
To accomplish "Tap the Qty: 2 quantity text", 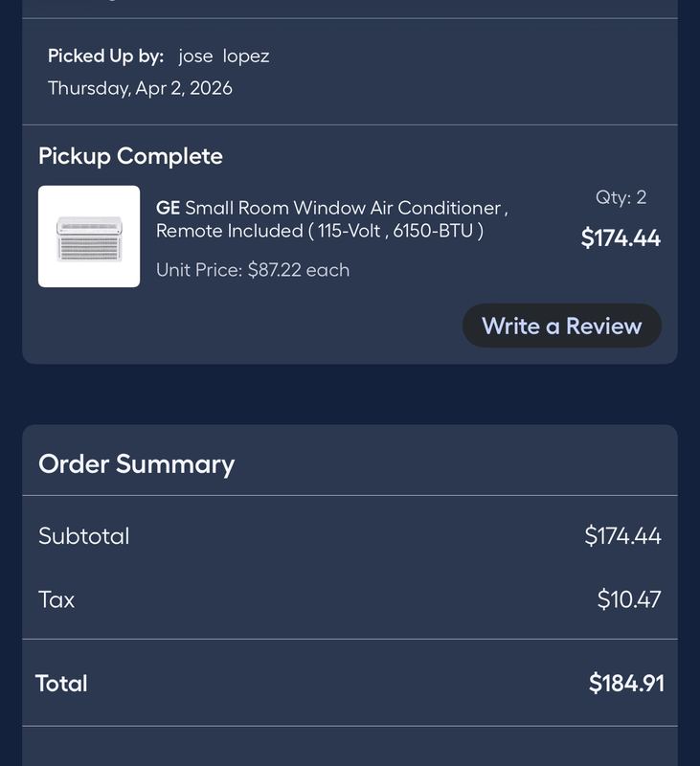I will point(621,197).
